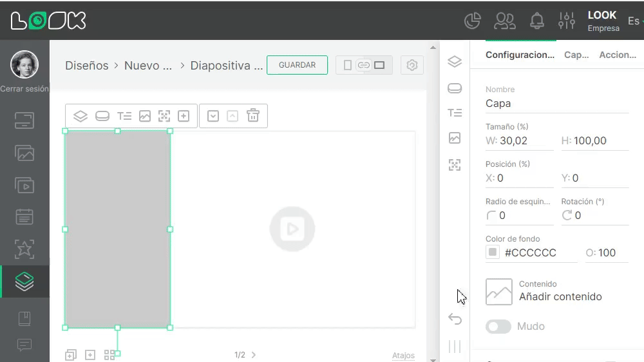Edit the Y position field
The width and height of the screenshot is (644, 362).
(594, 178)
